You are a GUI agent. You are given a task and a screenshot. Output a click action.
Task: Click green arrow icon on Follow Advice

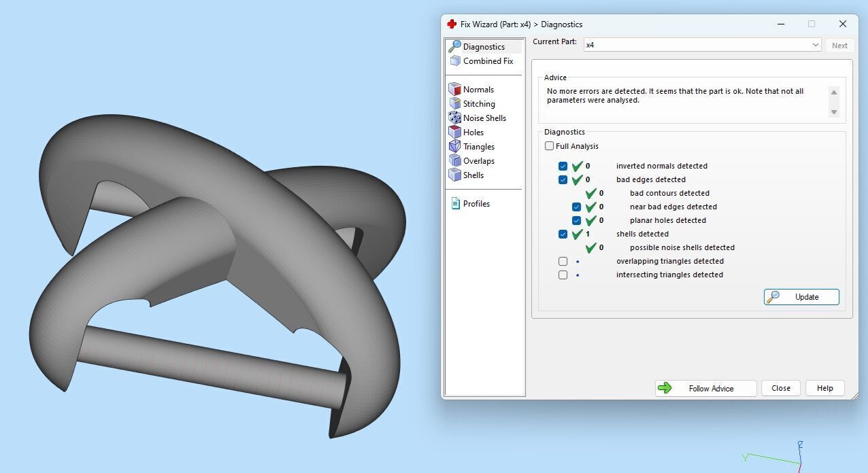tap(665, 388)
